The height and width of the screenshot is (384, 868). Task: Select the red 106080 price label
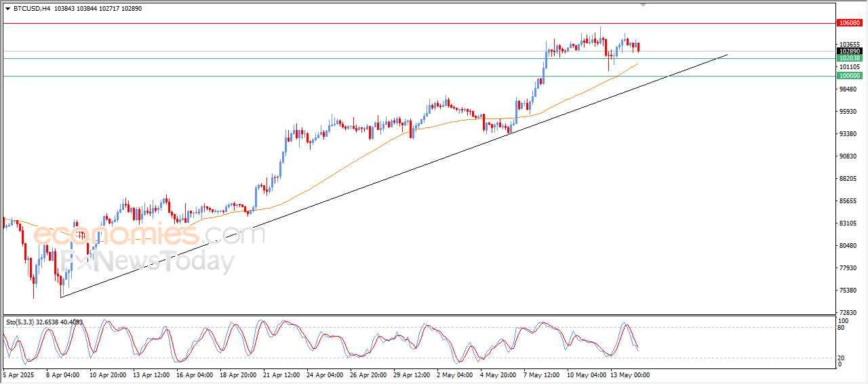coord(850,23)
